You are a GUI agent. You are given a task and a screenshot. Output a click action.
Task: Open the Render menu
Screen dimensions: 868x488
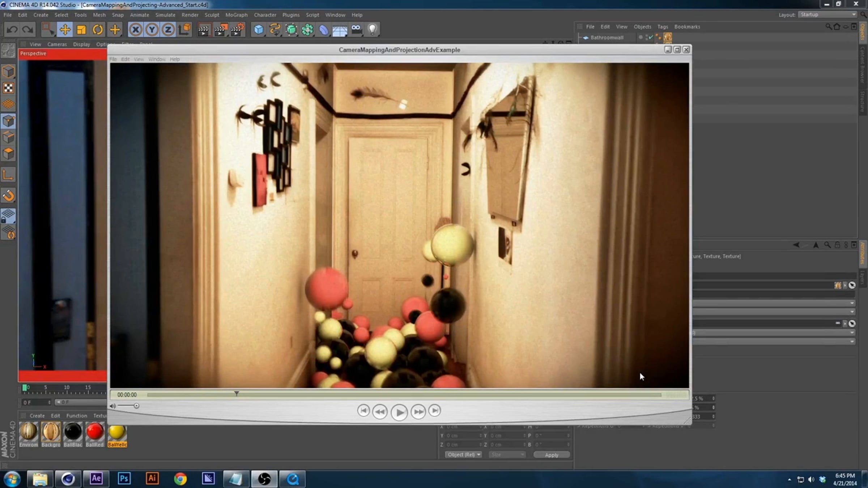click(190, 15)
